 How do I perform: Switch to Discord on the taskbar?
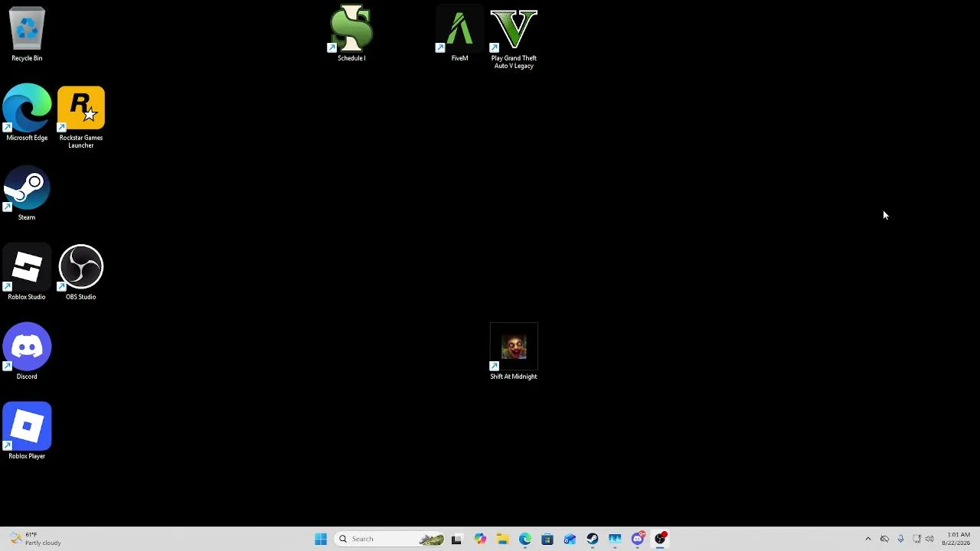tap(638, 539)
